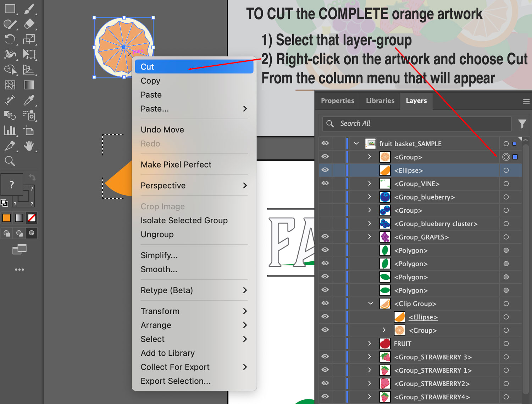This screenshot has width=532, height=404.
Task: Collapse the Clip Group layer
Action: click(371, 304)
